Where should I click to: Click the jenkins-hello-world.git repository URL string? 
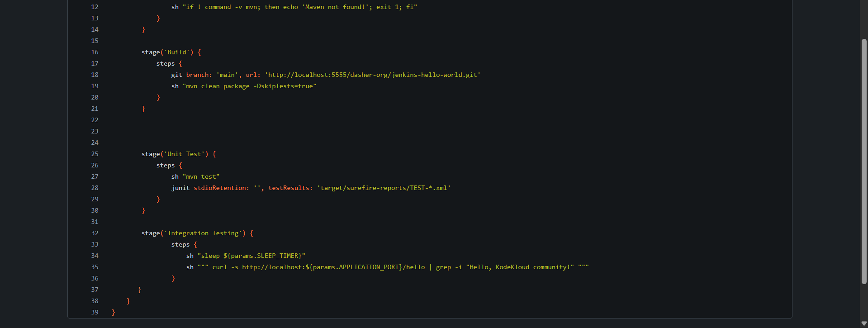point(373,75)
